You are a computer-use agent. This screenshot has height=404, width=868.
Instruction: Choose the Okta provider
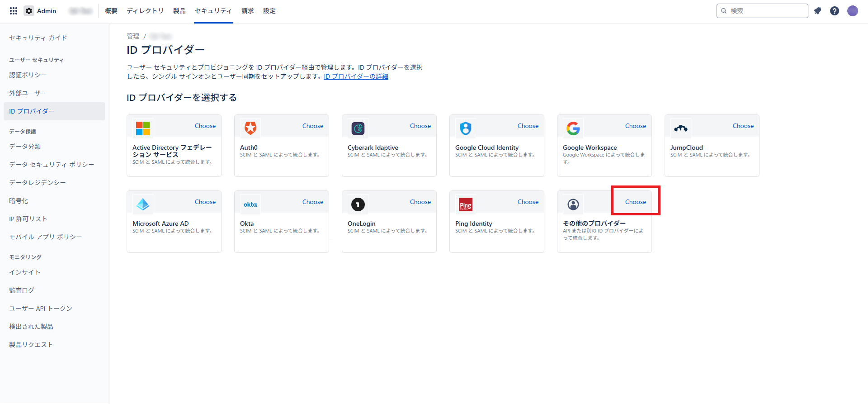(313, 202)
